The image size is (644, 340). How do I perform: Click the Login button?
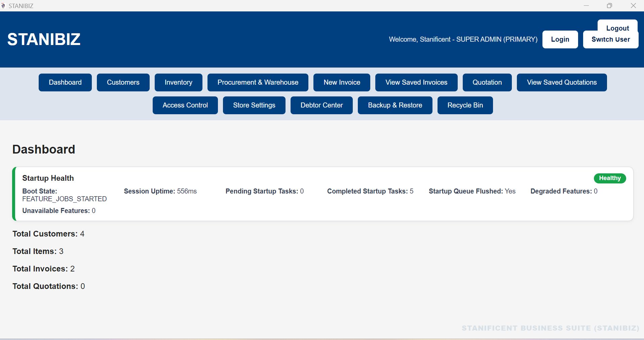tap(560, 39)
